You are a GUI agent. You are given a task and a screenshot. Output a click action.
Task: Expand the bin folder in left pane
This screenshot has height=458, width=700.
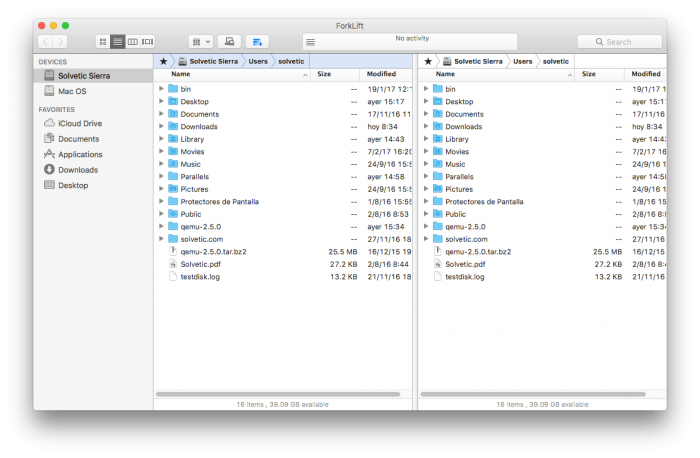pyautogui.click(x=161, y=89)
